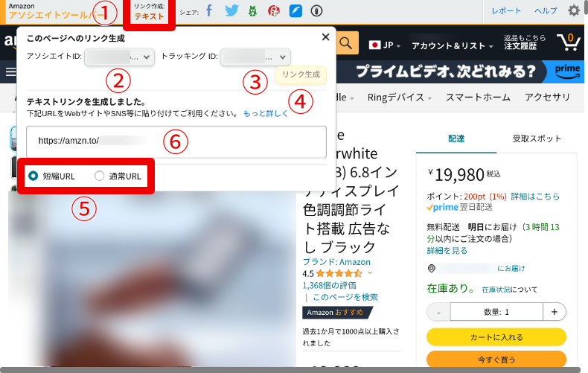Share the page on Twitter
Image resolution: width=588 pixels, height=373 pixels.
(x=231, y=11)
